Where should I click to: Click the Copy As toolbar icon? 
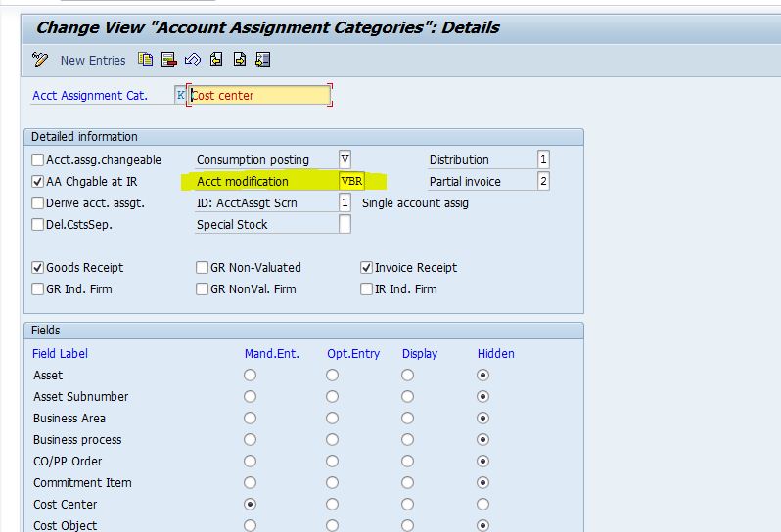click(146, 60)
